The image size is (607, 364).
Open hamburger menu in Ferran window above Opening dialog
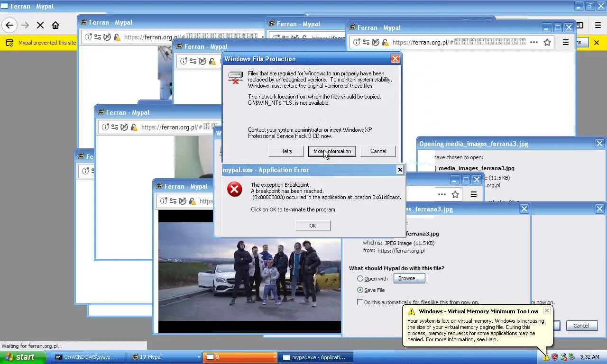[x=565, y=42]
